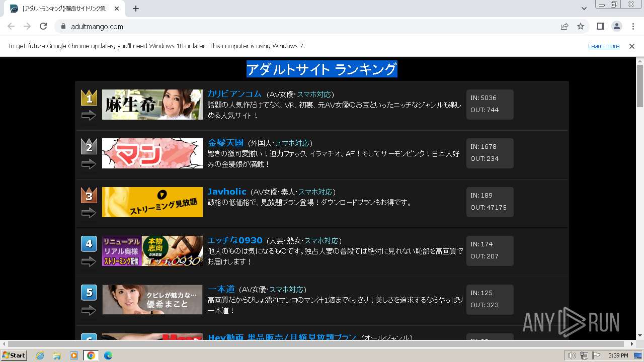The width and height of the screenshot is (644, 362).
Task: Launch Microsoft Edge from taskbar
Action: click(x=108, y=355)
